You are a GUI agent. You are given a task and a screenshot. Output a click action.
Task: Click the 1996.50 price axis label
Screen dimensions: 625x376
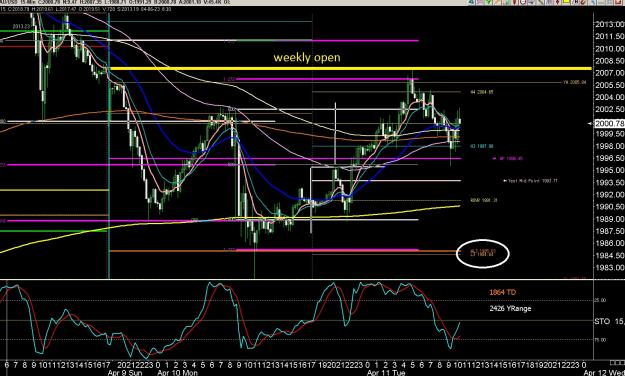[x=609, y=158]
